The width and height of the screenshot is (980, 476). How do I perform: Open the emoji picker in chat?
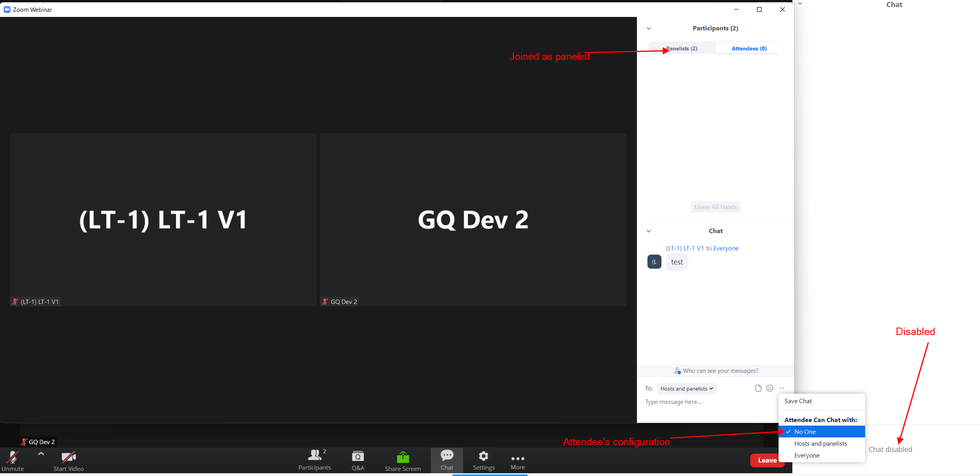(x=770, y=388)
